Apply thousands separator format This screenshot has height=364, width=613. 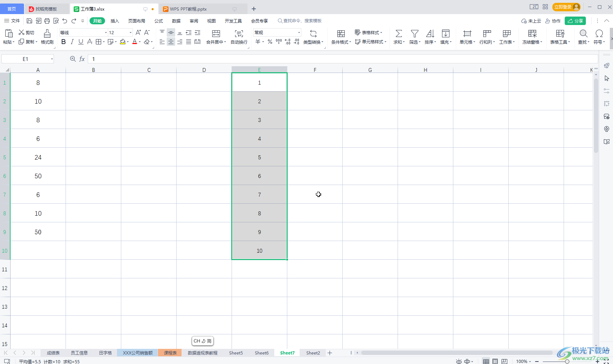coord(279,42)
